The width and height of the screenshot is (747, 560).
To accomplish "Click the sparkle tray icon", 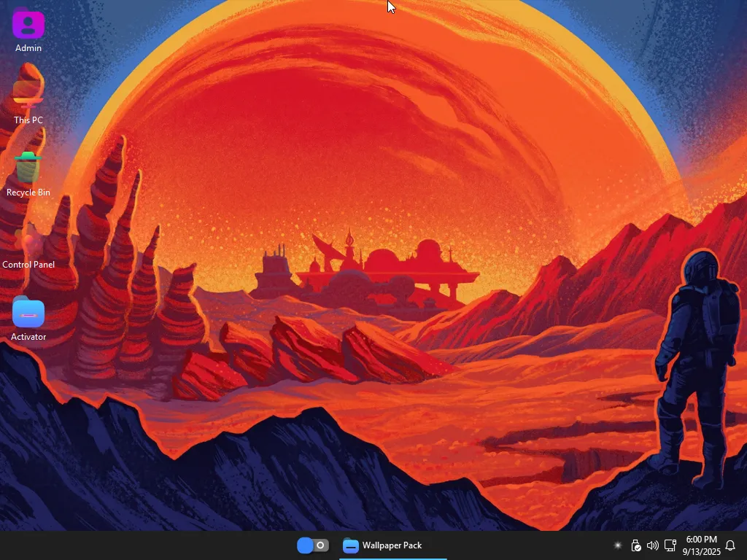I will (x=617, y=545).
